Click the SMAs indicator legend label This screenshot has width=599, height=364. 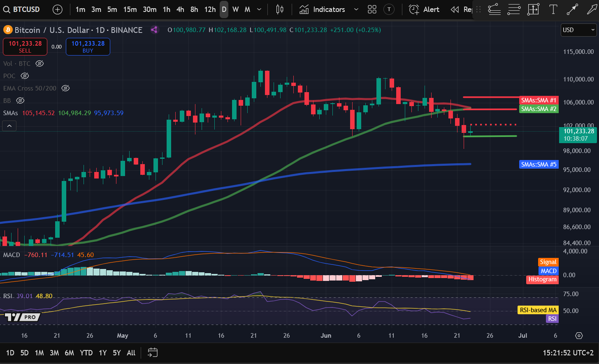click(11, 113)
